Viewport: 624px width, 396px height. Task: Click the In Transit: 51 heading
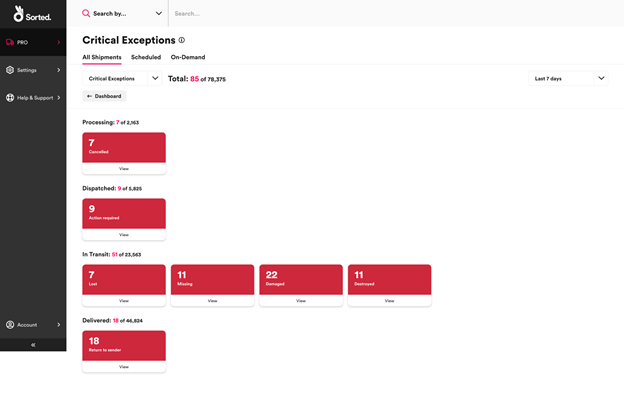112,254
